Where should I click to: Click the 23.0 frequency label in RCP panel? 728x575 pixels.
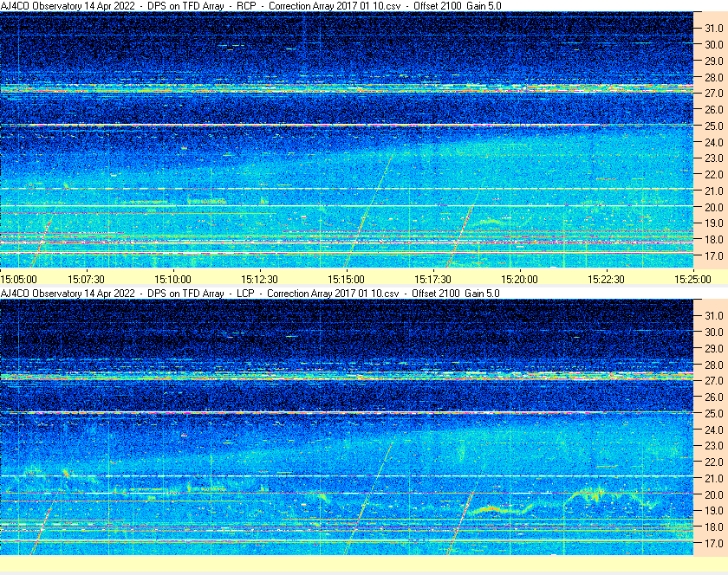pyautogui.click(x=714, y=158)
